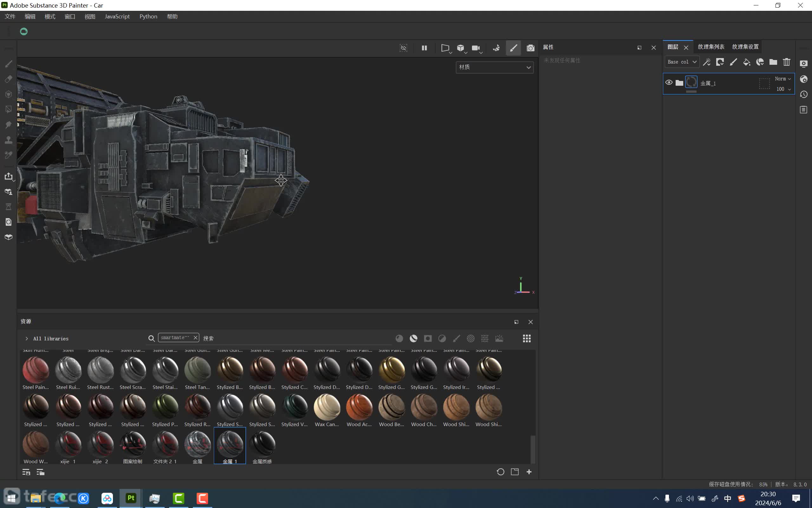Open the camera selection dropdown
Viewport: 812px width, 508px height.
click(477, 48)
